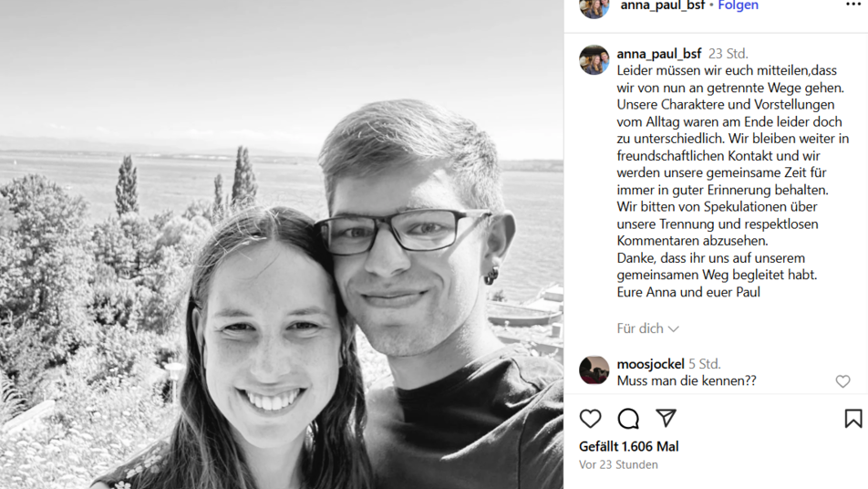This screenshot has height=489, width=868.
Task: Share the post via paper plane icon
Action: click(x=666, y=418)
